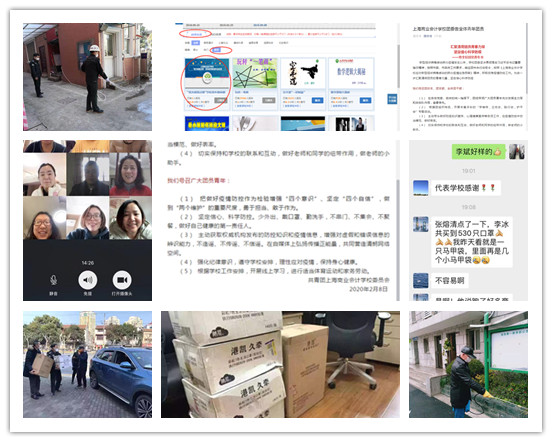
Task: Select the video tile of woman in red
Action: (x=130, y=175)
